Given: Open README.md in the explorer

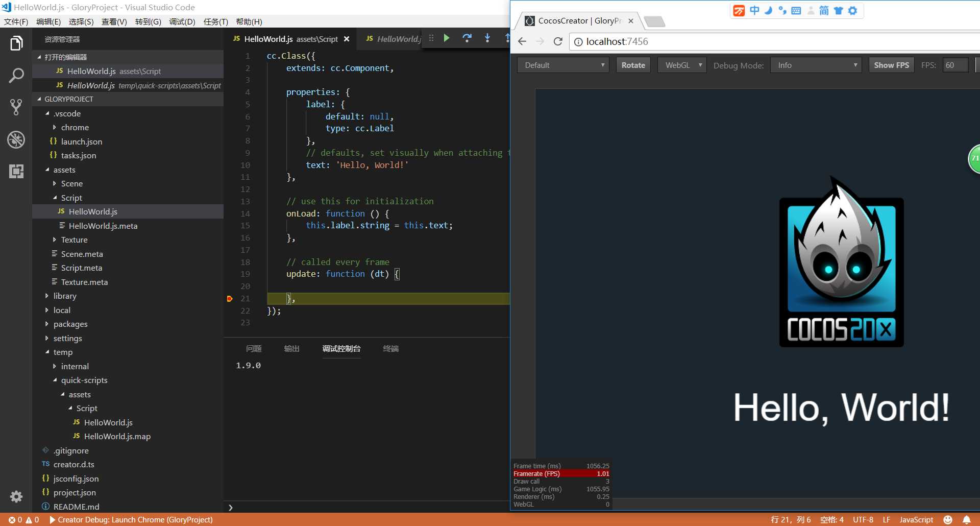Looking at the screenshot, I should 76,507.
